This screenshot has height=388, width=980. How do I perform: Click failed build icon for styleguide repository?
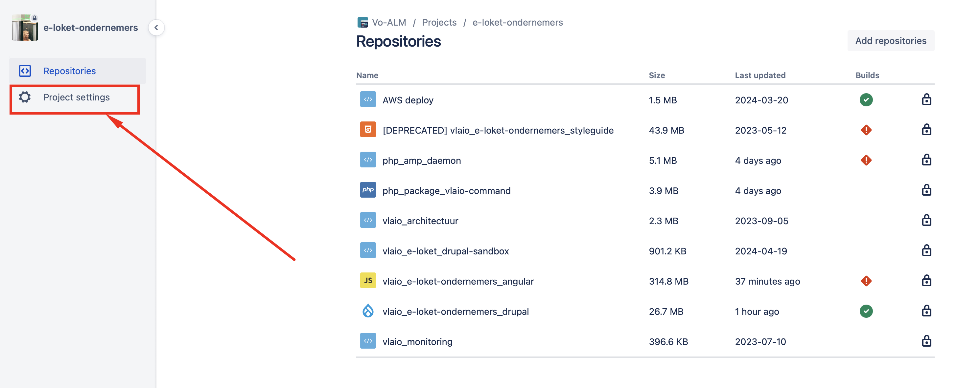point(866,130)
